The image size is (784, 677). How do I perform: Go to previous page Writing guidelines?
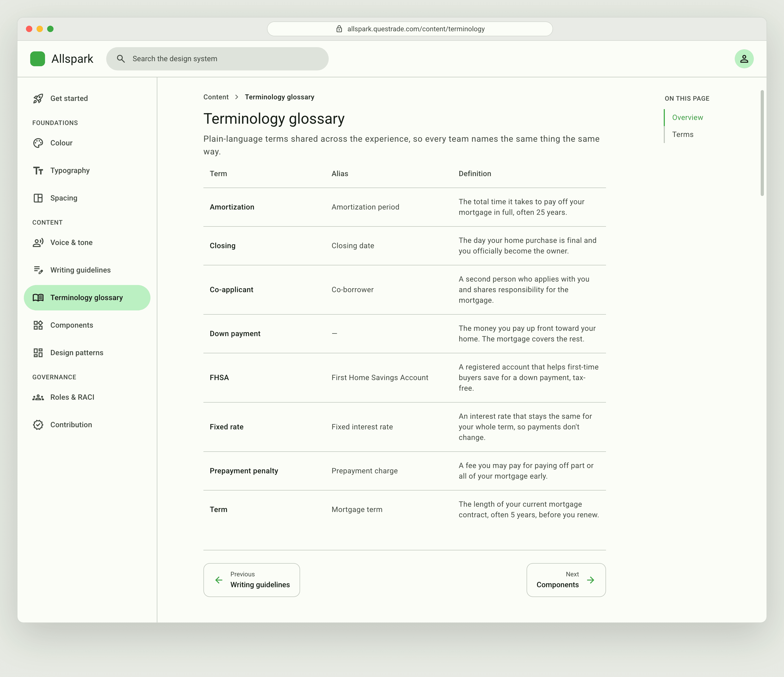(252, 580)
